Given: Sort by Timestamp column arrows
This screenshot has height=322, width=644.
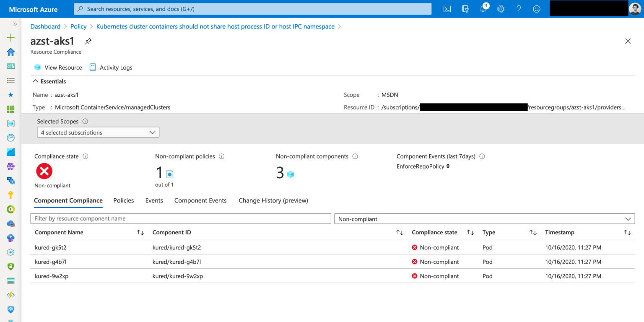Looking at the screenshot, I should (627, 232).
